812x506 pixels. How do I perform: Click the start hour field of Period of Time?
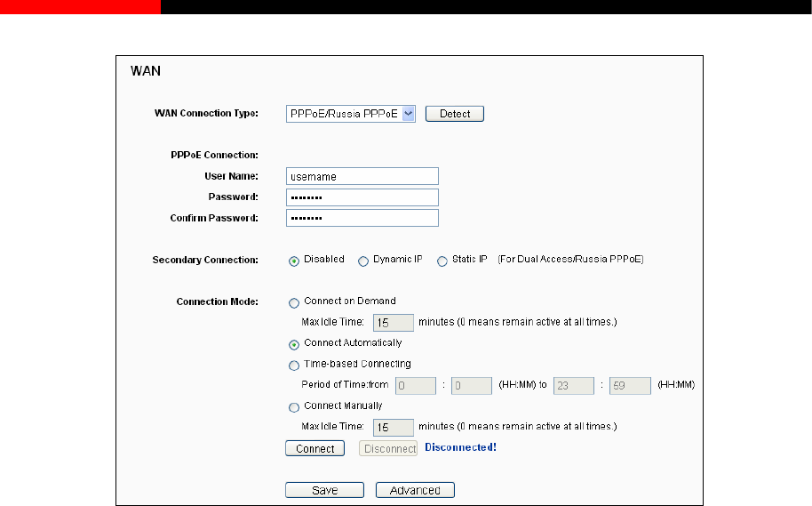tap(416, 386)
